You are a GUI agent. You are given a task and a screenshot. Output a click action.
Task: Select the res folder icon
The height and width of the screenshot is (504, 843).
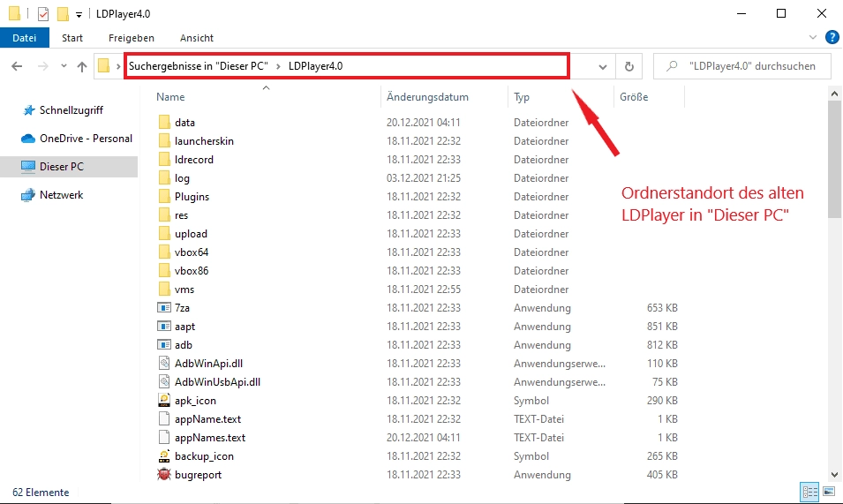coord(164,214)
